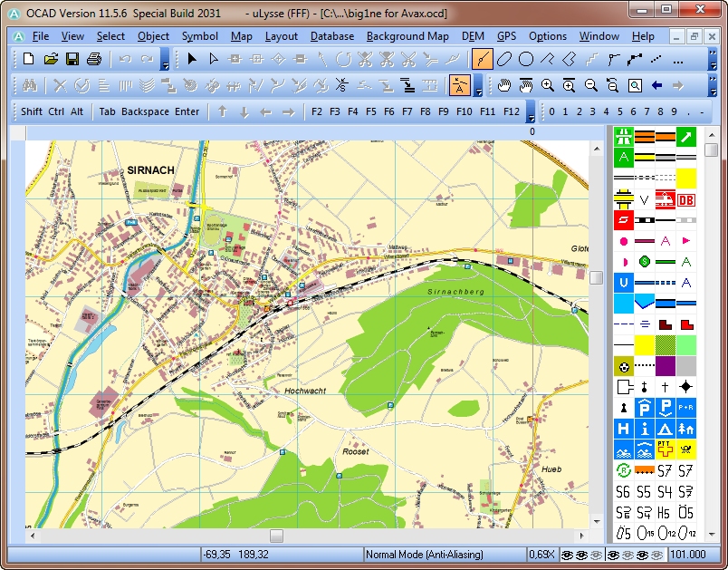Select the black arrow Select Object tool
Viewport: 728px width, 570px height.
[x=192, y=60]
